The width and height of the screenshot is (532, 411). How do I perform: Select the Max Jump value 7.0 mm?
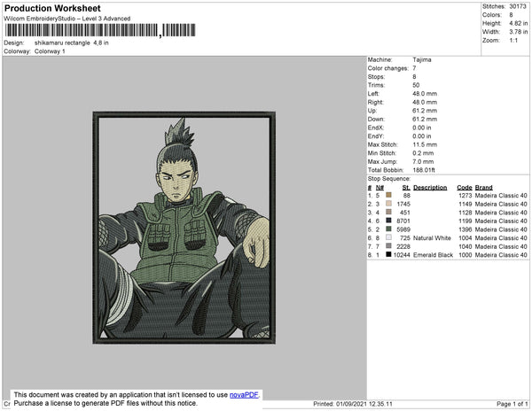[423, 161]
